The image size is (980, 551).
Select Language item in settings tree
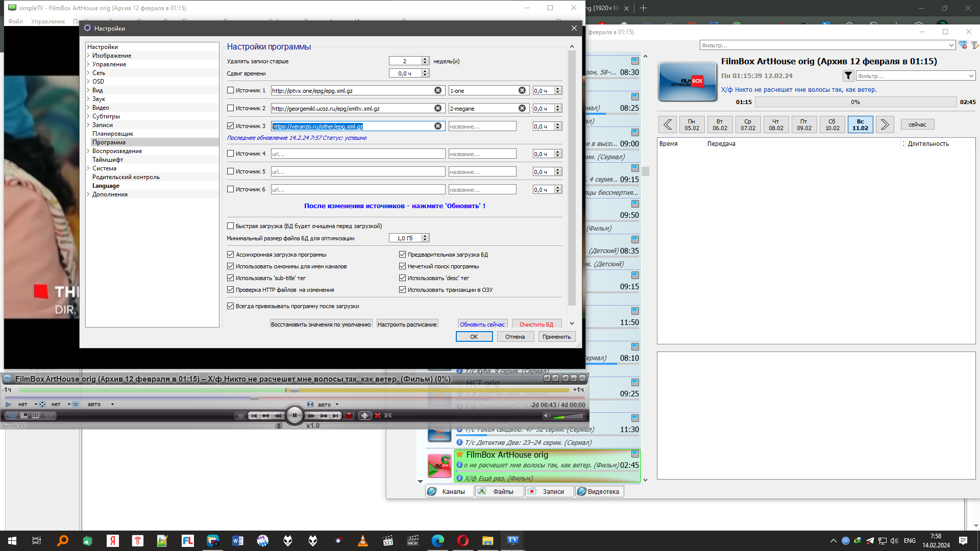coord(106,186)
